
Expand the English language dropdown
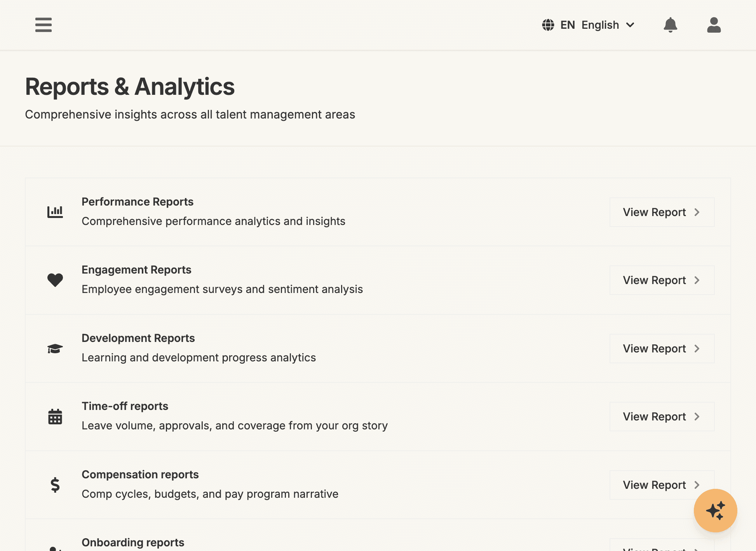click(630, 25)
